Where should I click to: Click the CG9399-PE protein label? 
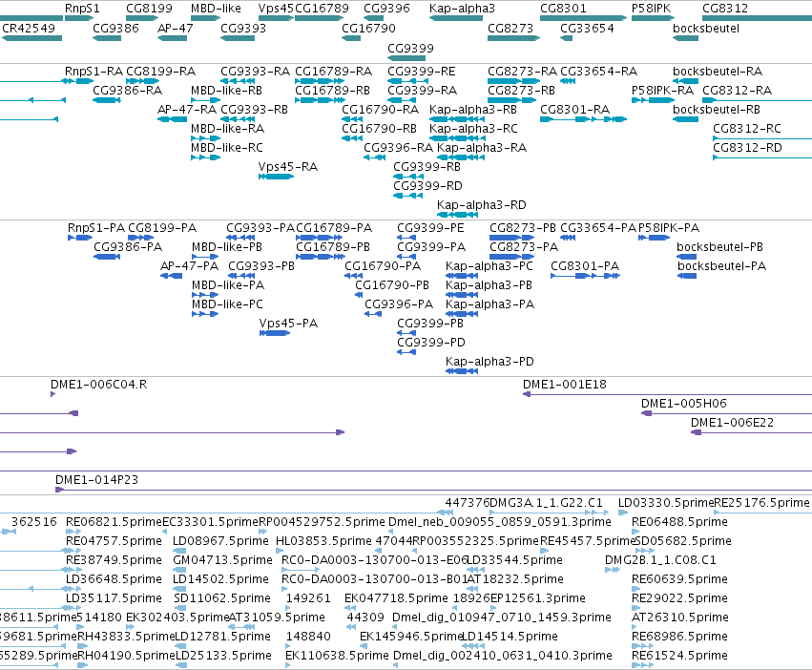(430, 227)
